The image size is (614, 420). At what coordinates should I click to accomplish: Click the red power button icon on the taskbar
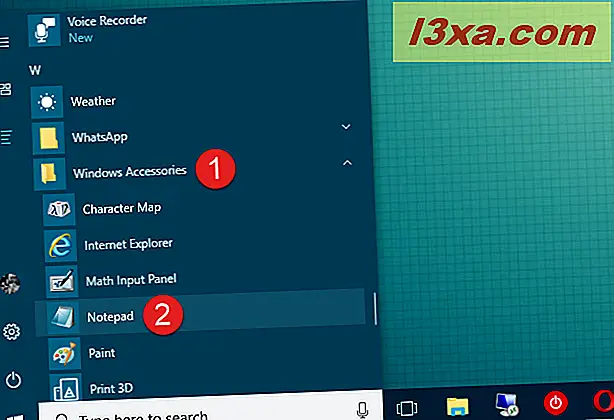(556, 403)
